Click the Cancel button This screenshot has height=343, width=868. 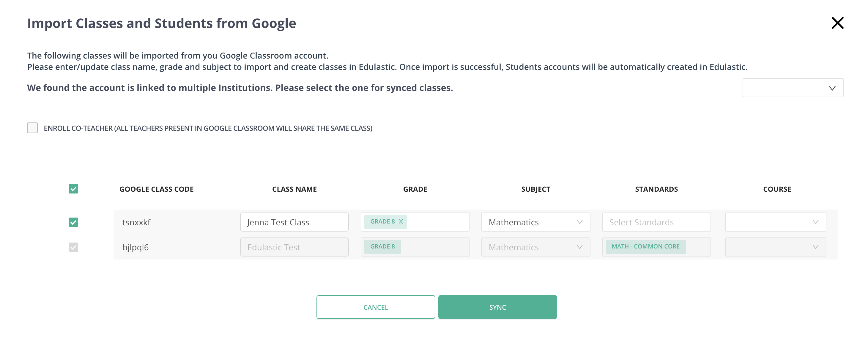click(x=375, y=307)
